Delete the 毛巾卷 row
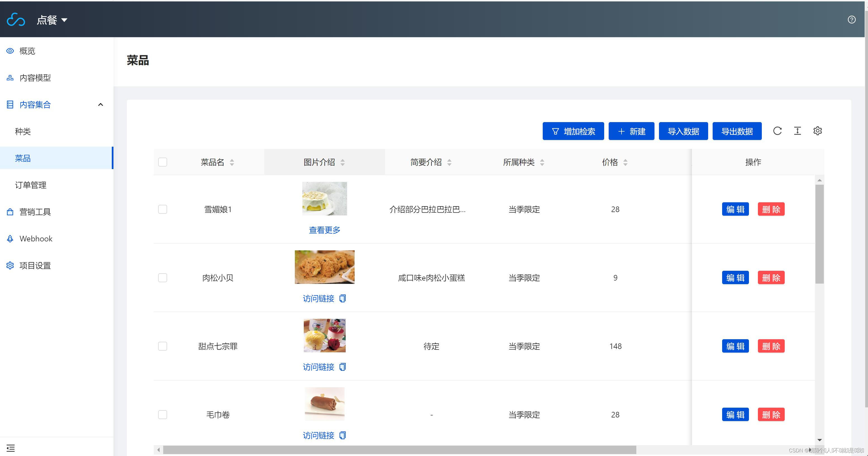868x456 pixels. (771, 415)
